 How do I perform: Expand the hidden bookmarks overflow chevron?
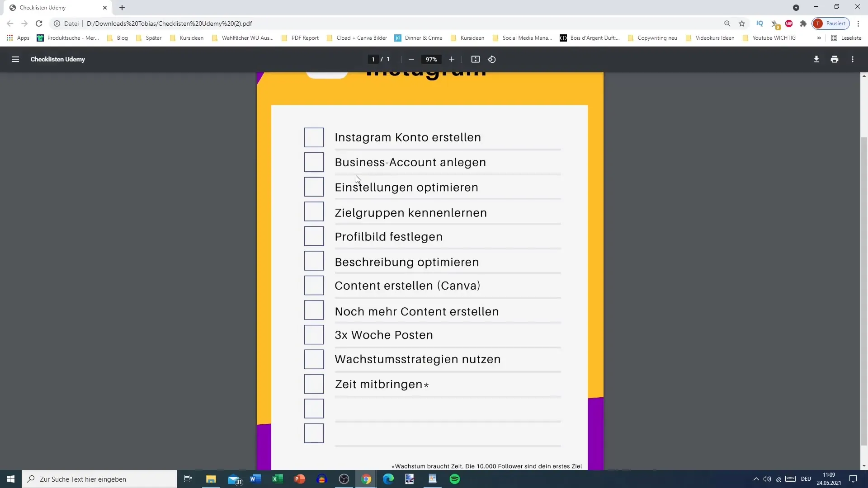[819, 38]
